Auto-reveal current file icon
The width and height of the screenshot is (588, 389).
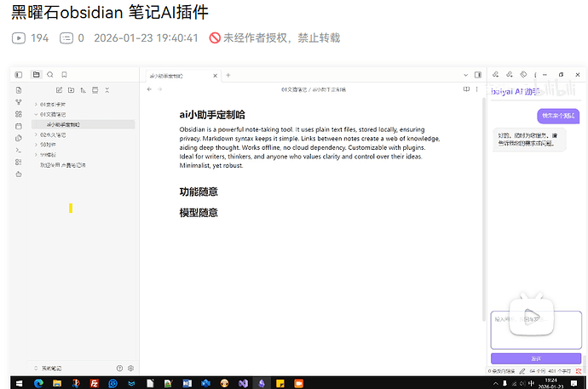(x=95, y=90)
